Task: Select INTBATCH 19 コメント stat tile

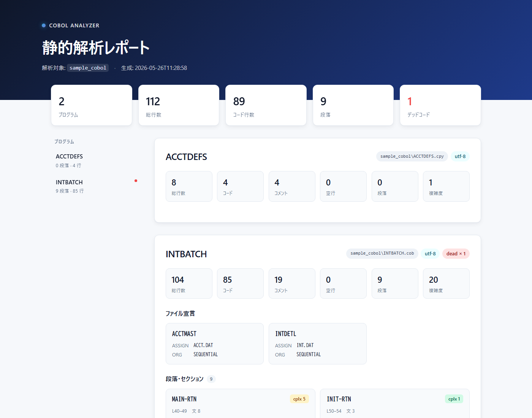Action: pyautogui.click(x=292, y=283)
